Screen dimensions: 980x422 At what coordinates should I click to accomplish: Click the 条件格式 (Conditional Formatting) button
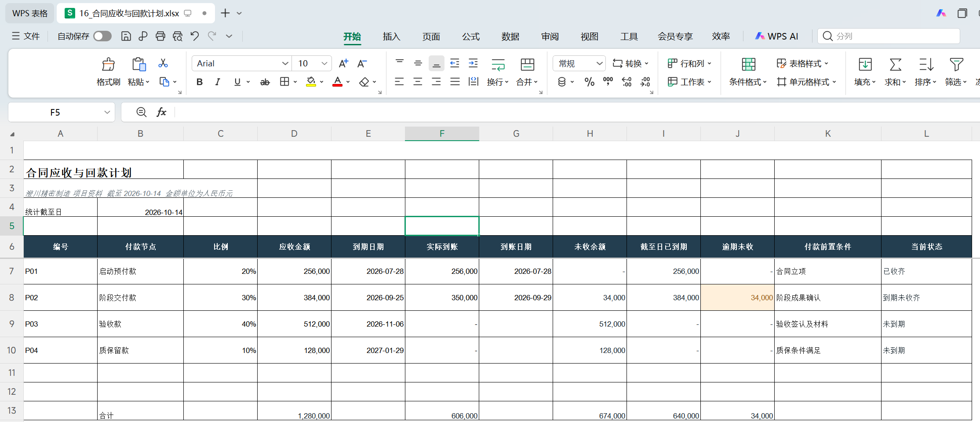[x=748, y=71]
